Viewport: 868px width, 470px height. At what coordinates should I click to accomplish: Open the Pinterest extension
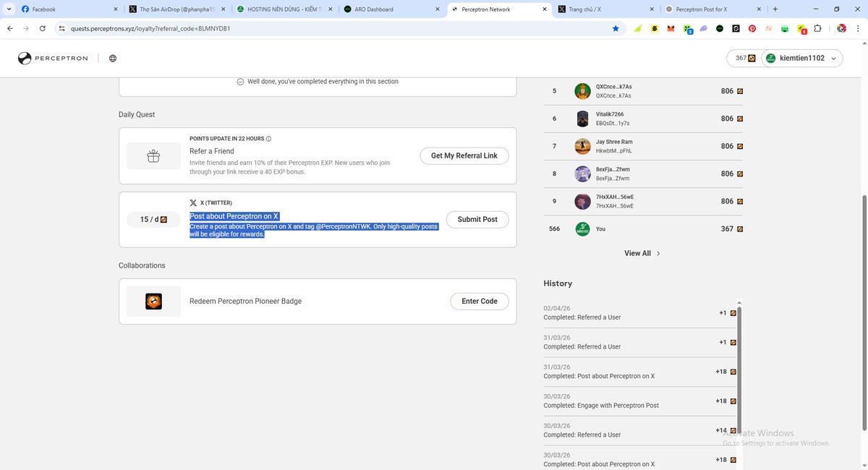(x=752, y=29)
